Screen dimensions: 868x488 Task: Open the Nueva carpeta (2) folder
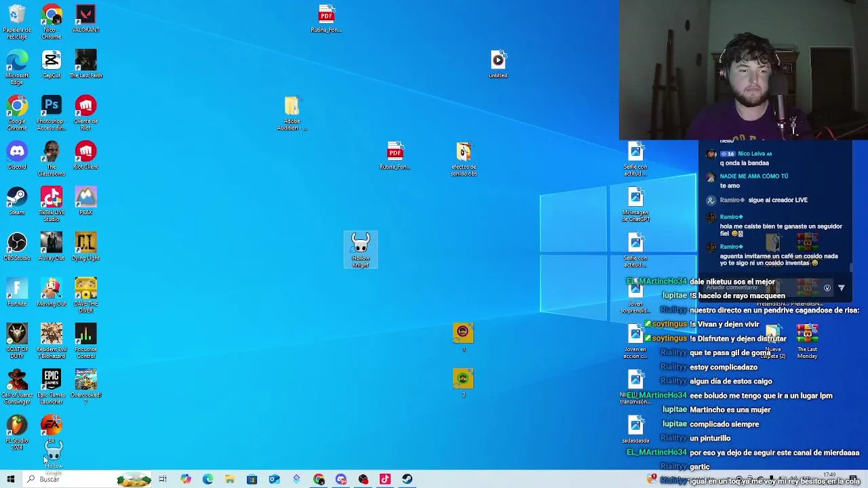tap(773, 341)
